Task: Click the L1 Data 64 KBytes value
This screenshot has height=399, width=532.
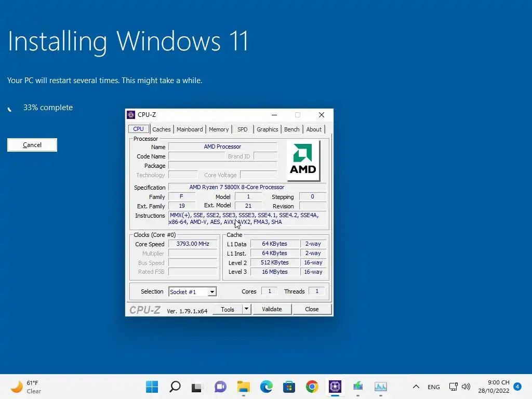Action: click(274, 244)
